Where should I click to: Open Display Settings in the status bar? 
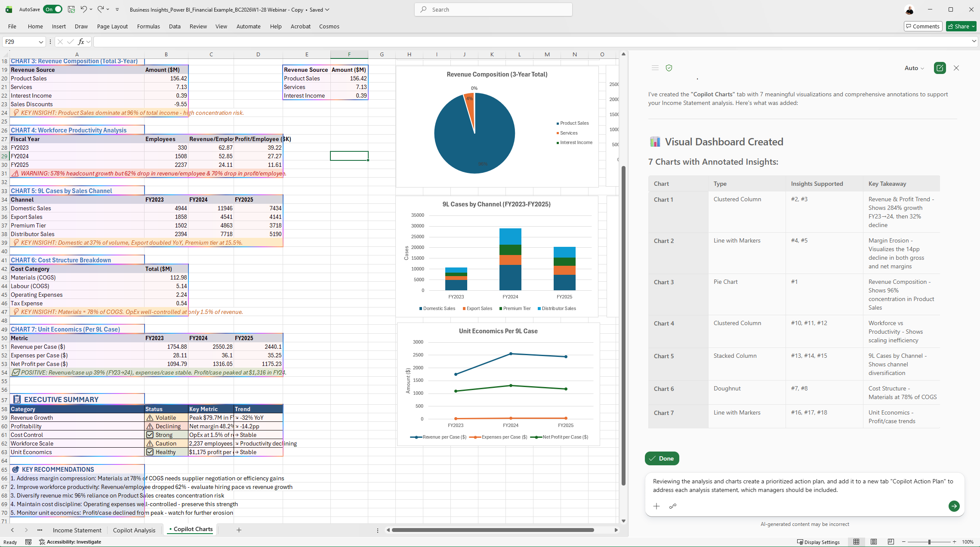pos(818,542)
